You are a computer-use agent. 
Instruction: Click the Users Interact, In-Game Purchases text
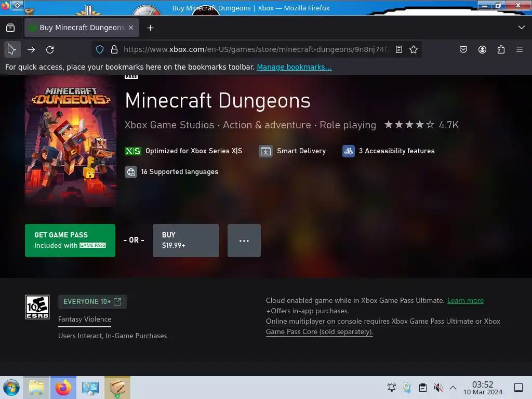[113, 336]
